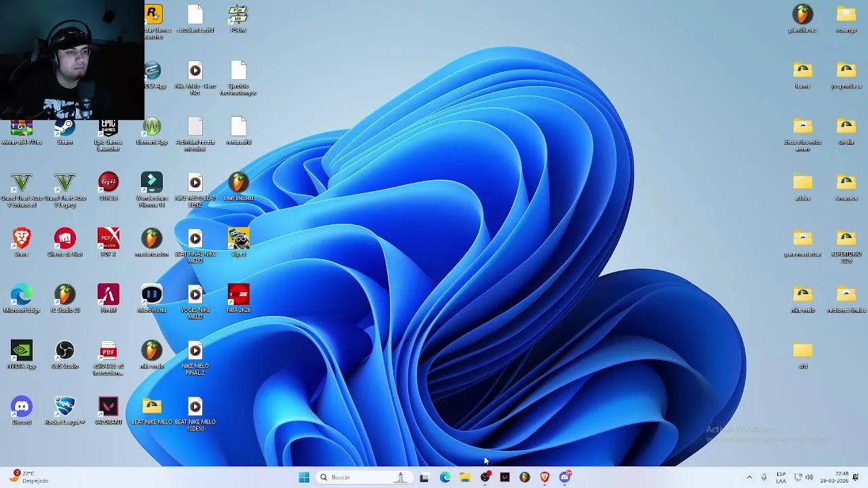The width and height of the screenshot is (868, 488).
Task: Open Microsoft Edge from the taskbar
Action: [x=445, y=477]
